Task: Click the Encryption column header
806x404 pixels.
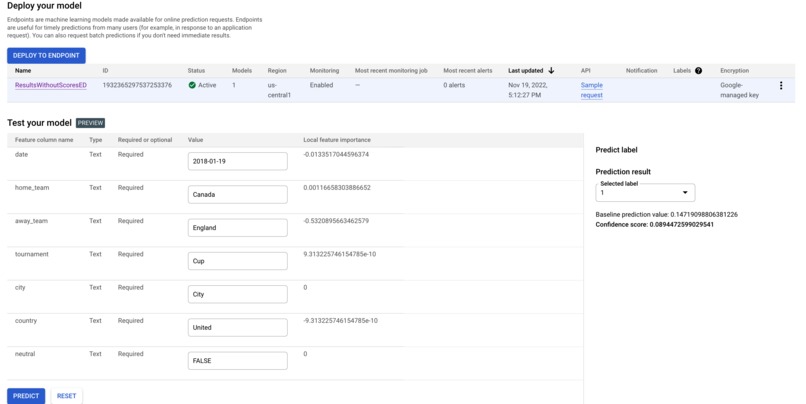Action: [x=735, y=71]
